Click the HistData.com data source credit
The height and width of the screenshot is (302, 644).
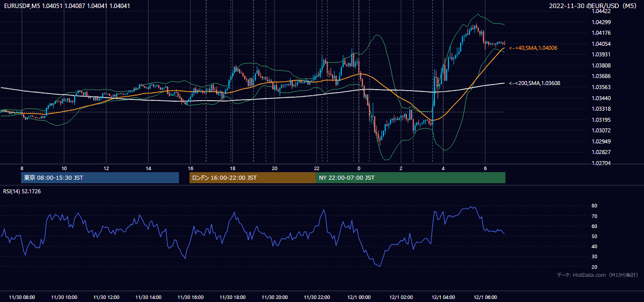point(598,275)
